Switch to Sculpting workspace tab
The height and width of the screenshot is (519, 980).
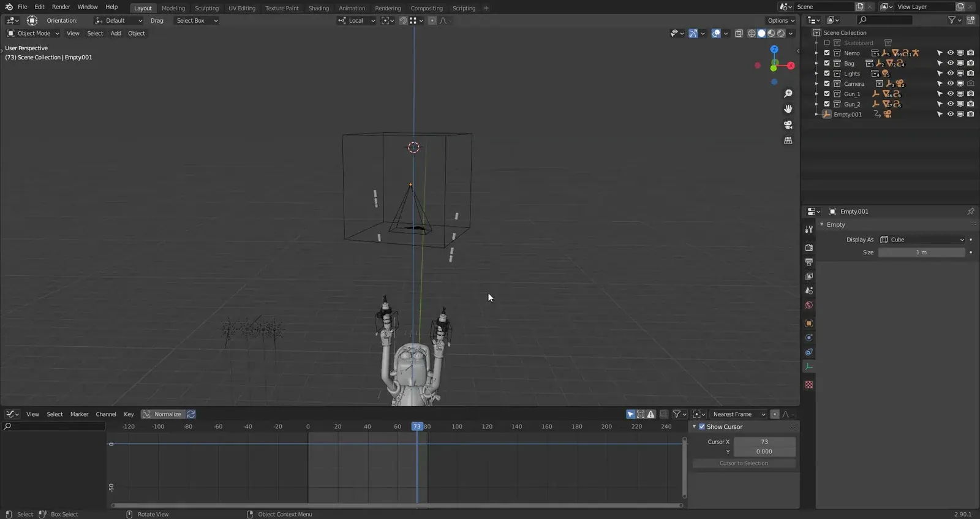[206, 8]
